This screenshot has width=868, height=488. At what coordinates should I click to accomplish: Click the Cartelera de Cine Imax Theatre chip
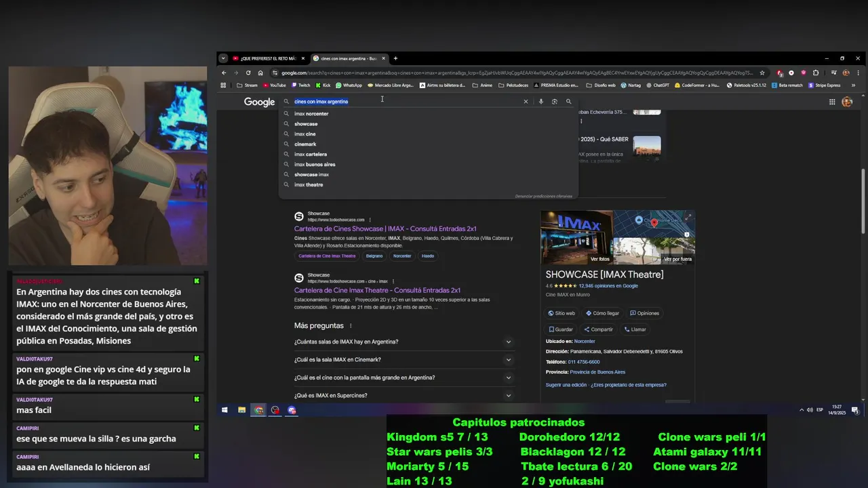327,256
